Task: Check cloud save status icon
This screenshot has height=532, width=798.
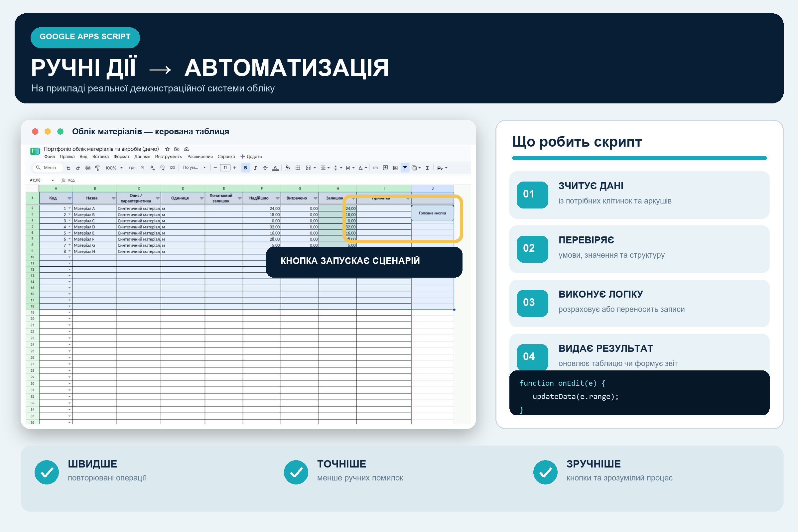Action: click(187, 149)
